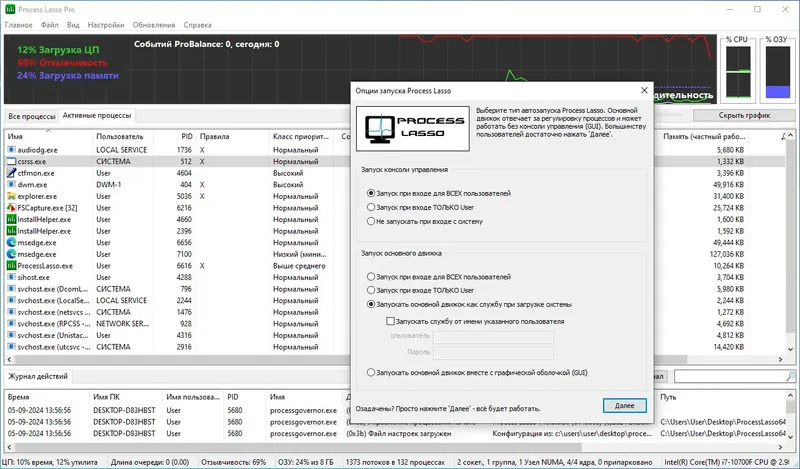Click the svchost.exe (Unistac... icon

[x=11, y=335]
